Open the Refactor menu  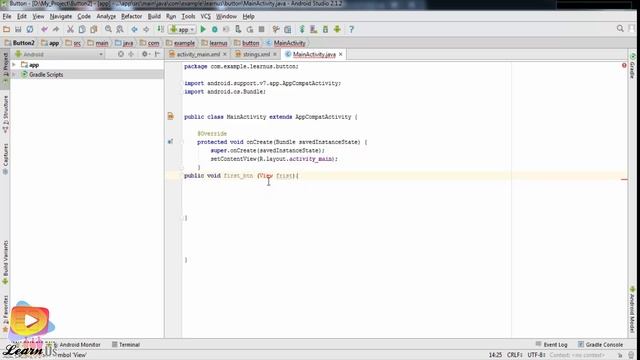click(x=131, y=17)
